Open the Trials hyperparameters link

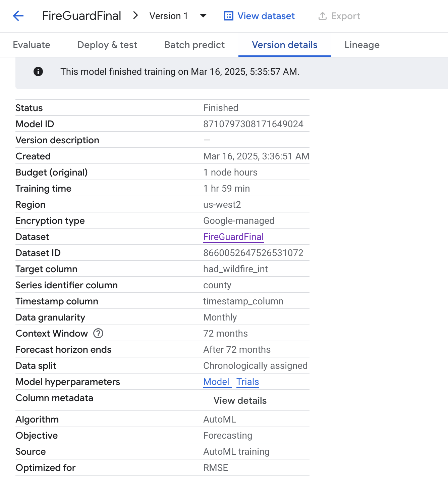tap(247, 382)
